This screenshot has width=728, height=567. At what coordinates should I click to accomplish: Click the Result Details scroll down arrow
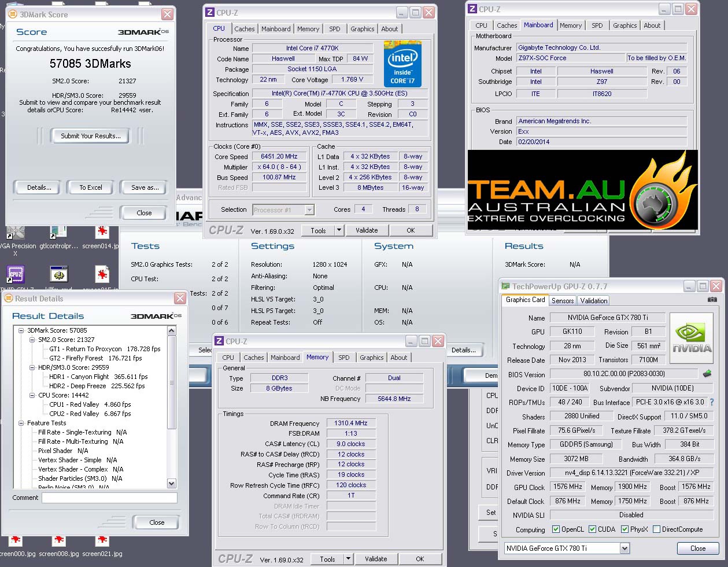[171, 483]
